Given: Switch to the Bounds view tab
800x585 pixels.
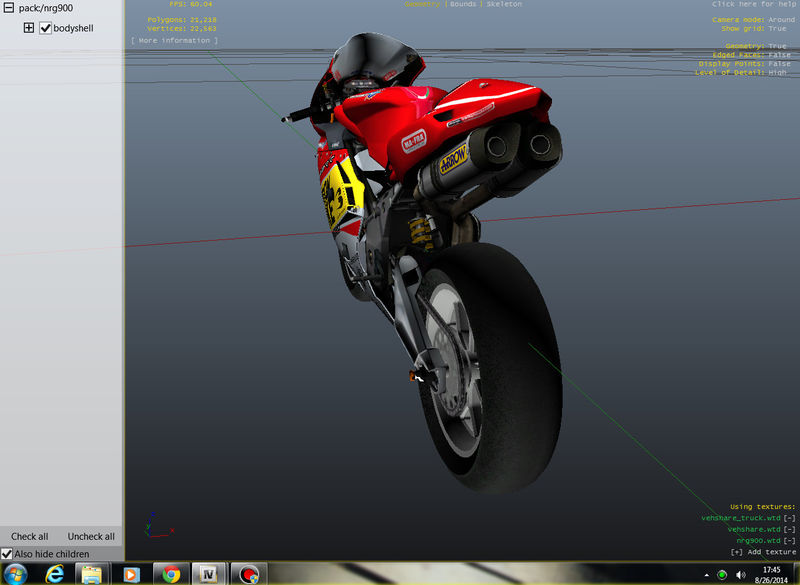Looking at the screenshot, I should coord(462,4).
